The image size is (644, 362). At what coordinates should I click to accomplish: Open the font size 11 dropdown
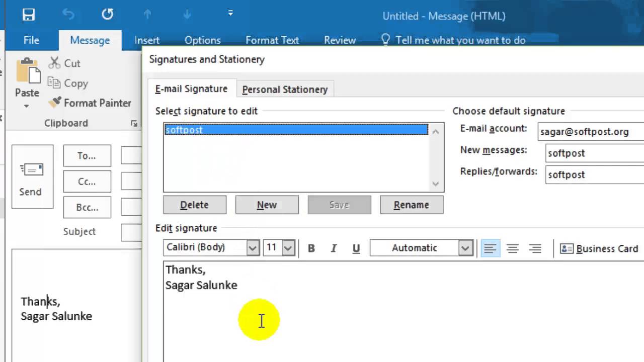[x=288, y=247]
